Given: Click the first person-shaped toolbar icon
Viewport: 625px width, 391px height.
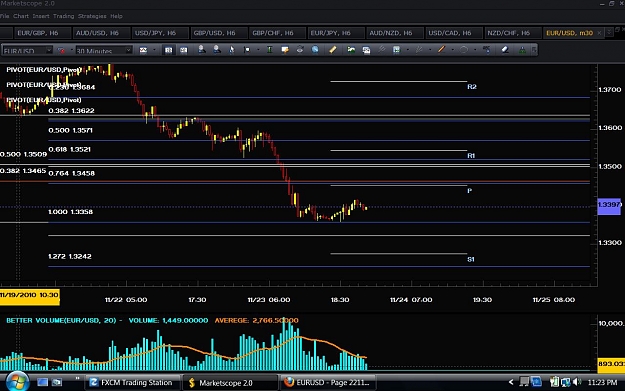Looking at the screenshot, I should [x=202, y=50].
